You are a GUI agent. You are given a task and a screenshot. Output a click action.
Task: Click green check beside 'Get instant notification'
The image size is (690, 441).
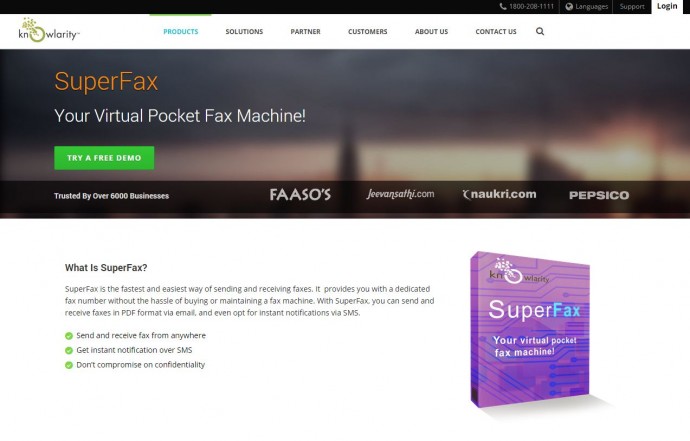[x=69, y=350]
